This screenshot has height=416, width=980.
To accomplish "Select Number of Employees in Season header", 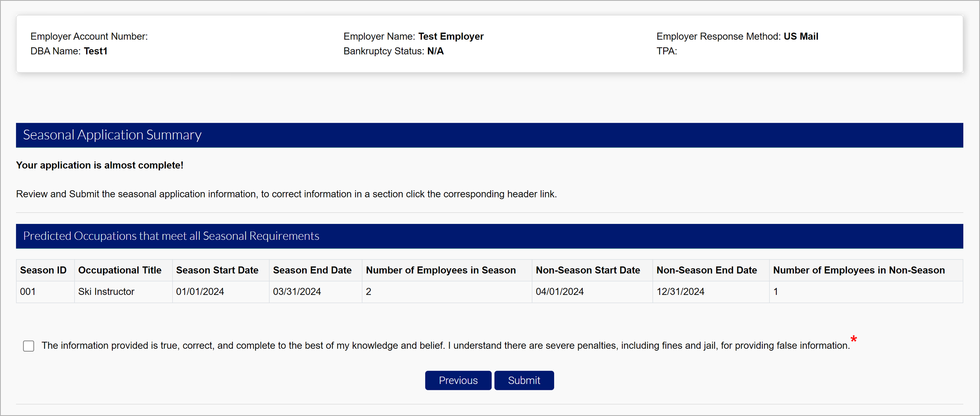I will (x=441, y=270).
